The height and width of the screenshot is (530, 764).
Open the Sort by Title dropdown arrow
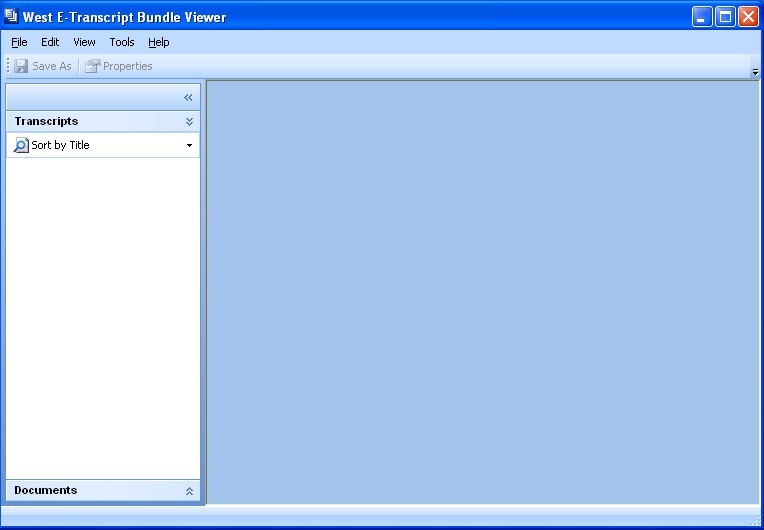[x=189, y=146]
